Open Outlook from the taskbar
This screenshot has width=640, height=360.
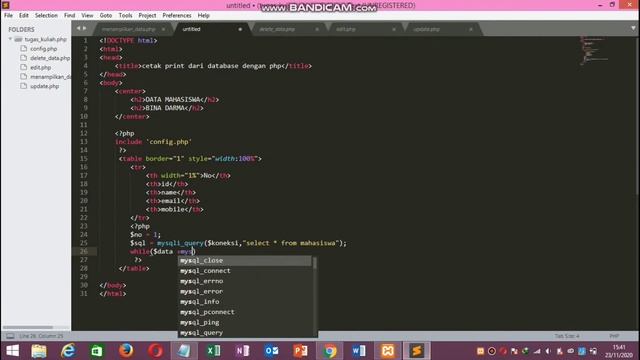tap(271, 351)
